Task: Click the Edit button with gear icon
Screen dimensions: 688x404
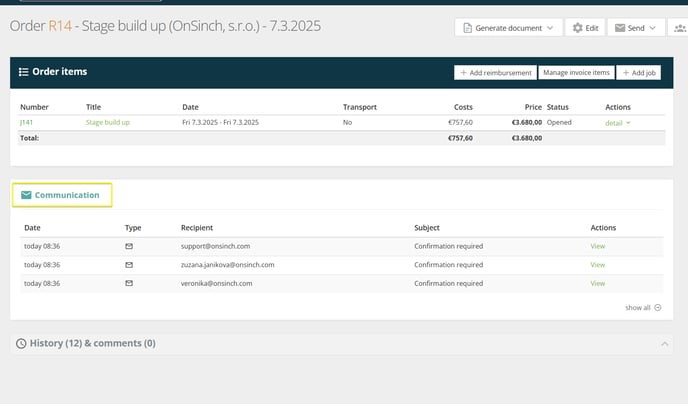Action: [585, 28]
